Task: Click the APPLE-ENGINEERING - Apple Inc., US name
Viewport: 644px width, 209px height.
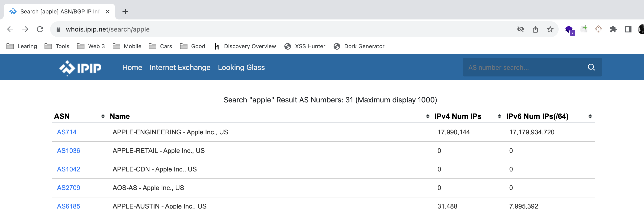Action: pyautogui.click(x=170, y=132)
